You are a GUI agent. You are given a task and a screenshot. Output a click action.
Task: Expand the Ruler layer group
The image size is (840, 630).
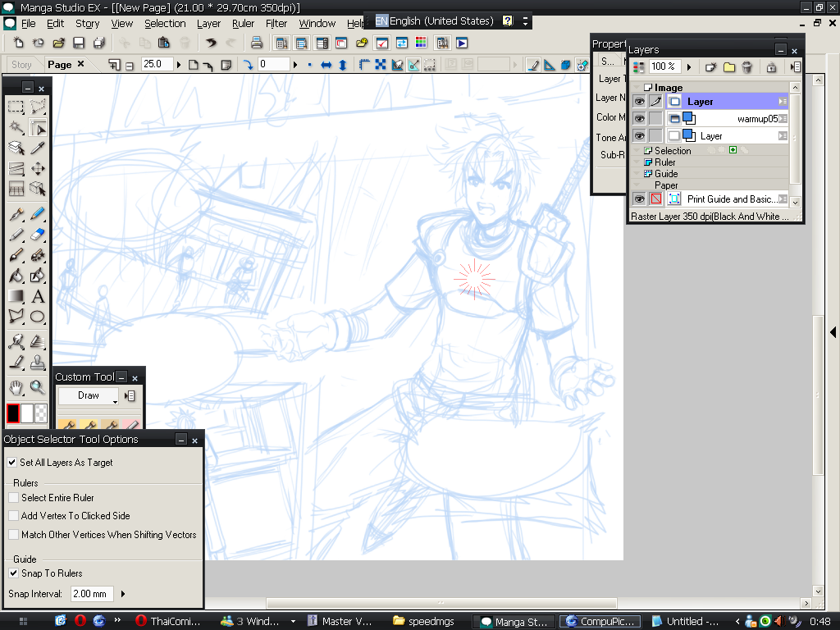click(x=637, y=162)
